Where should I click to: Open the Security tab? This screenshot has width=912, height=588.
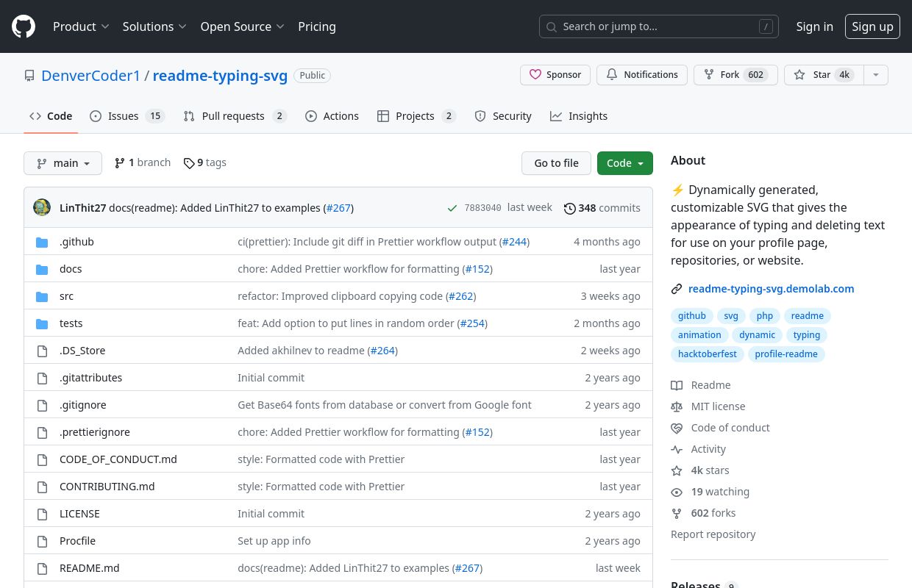coord(503,116)
